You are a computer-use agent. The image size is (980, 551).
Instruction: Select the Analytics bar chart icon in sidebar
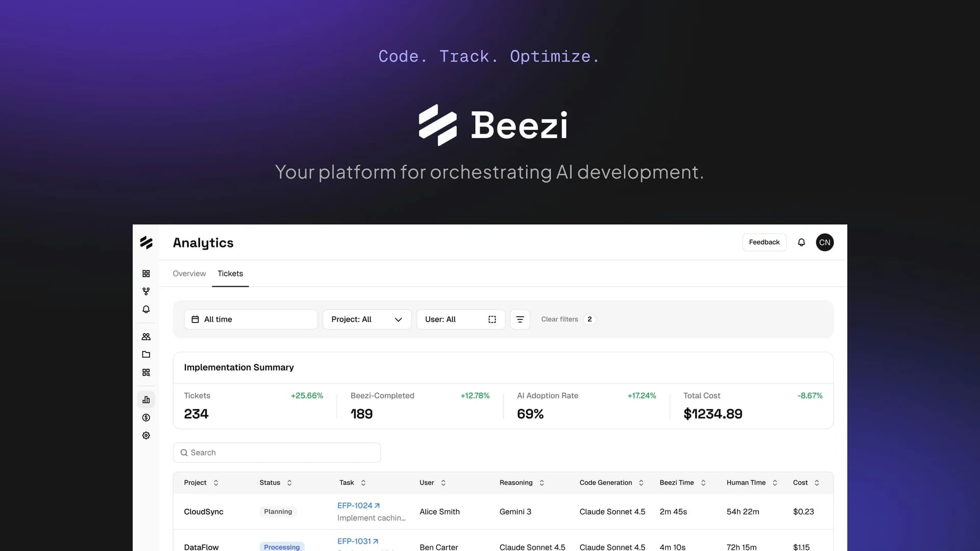pos(146,399)
